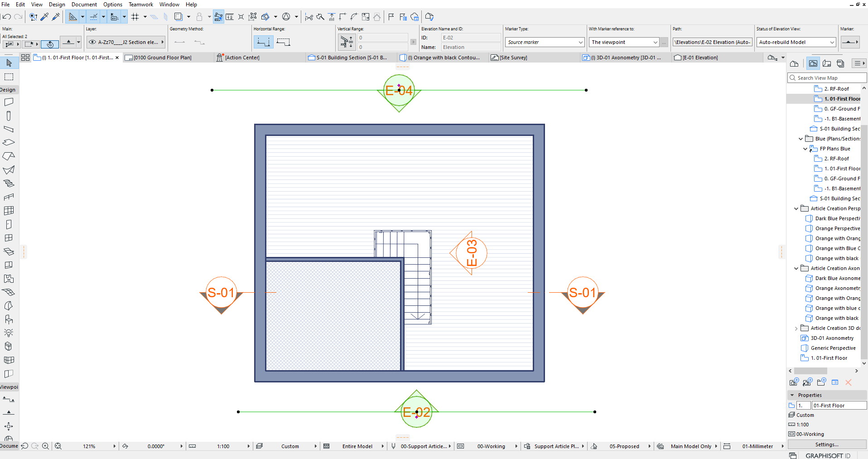Image resolution: width=868 pixels, height=459 pixels.
Task: Toggle the limited horizontal range option
Action: 283,42
